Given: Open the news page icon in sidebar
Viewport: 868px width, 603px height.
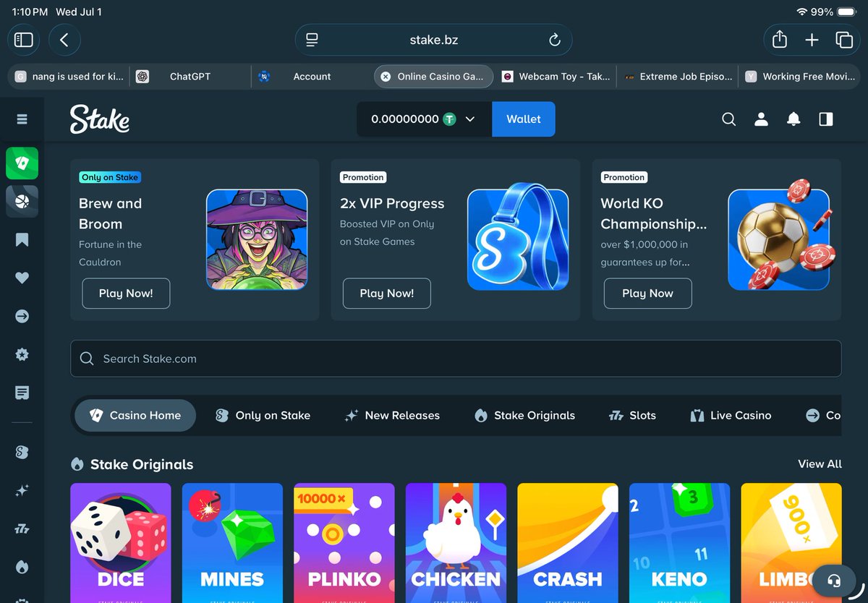Looking at the screenshot, I should 22,393.
